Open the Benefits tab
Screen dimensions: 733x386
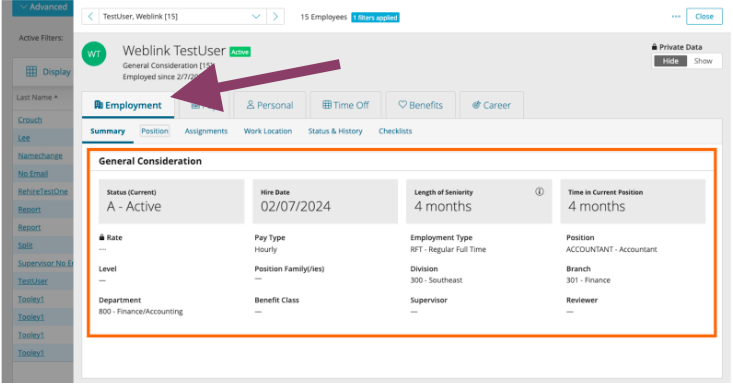coord(420,105)
